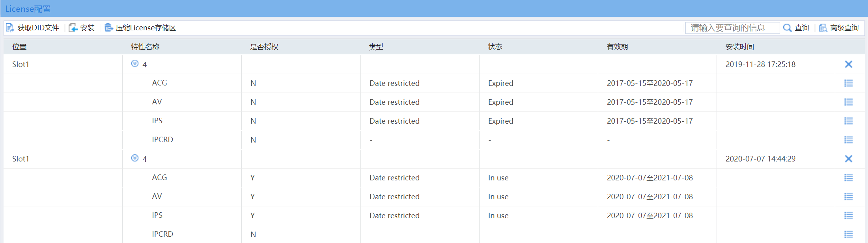The width and height of the screenshot is (868, 243).
Task: Open 高级查询 advanced search
Action: 839,28
